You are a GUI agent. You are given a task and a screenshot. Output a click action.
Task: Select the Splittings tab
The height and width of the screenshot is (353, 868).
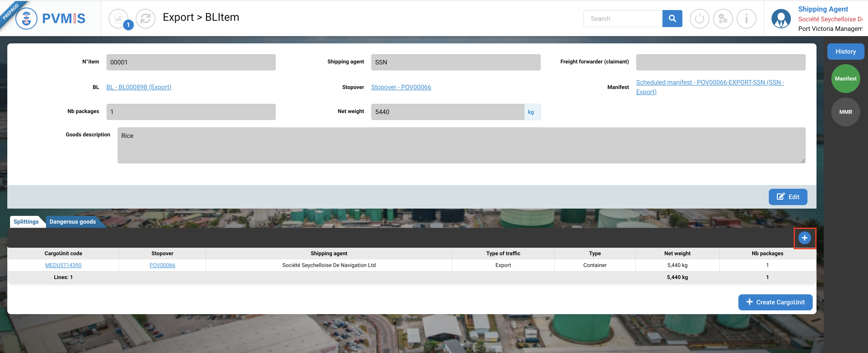click(x=26, y=222)
